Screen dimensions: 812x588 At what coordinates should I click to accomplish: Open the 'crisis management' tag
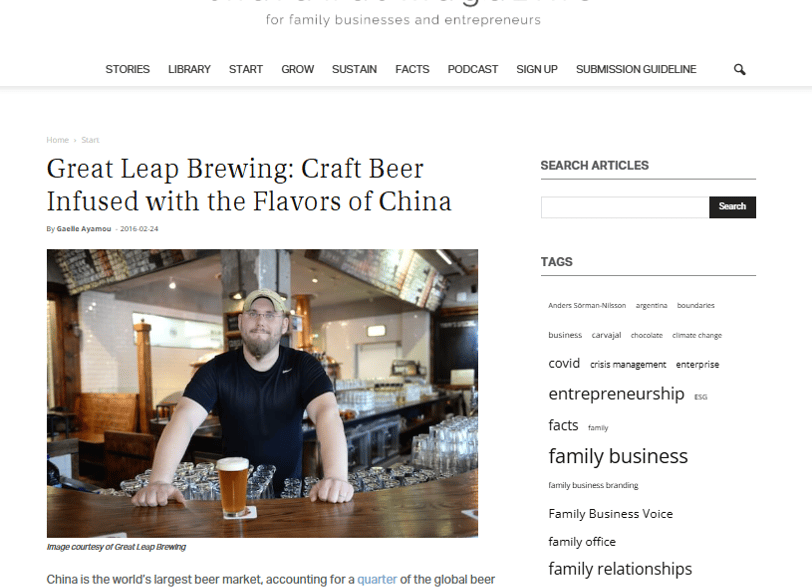coord(628,365)
